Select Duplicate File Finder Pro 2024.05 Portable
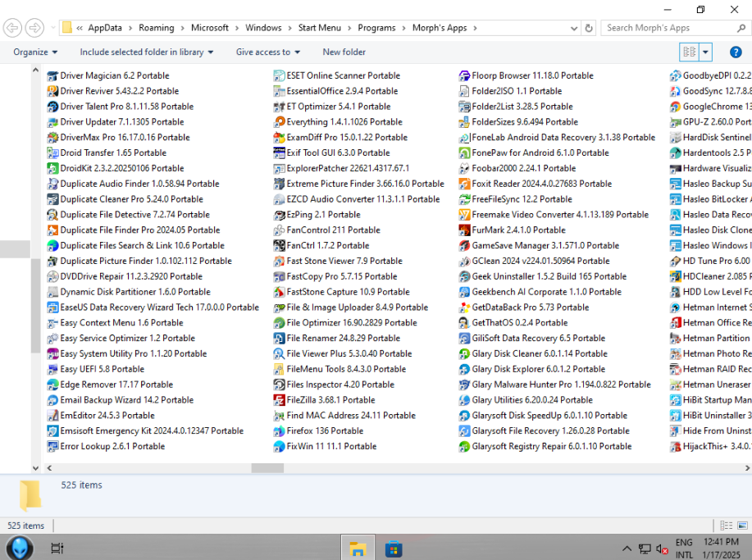The width and height of the screenshot is (752, 560). tap(134, 230)
